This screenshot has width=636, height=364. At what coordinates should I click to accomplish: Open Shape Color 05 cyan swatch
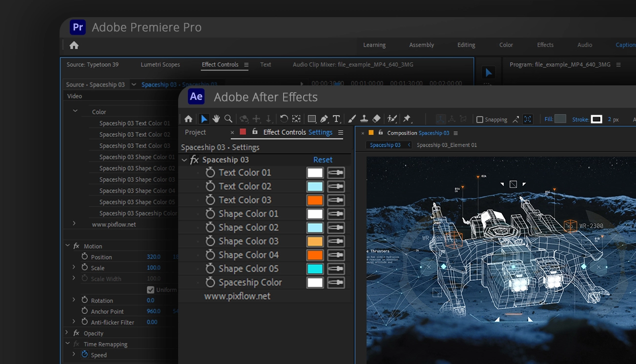point(315,269)
